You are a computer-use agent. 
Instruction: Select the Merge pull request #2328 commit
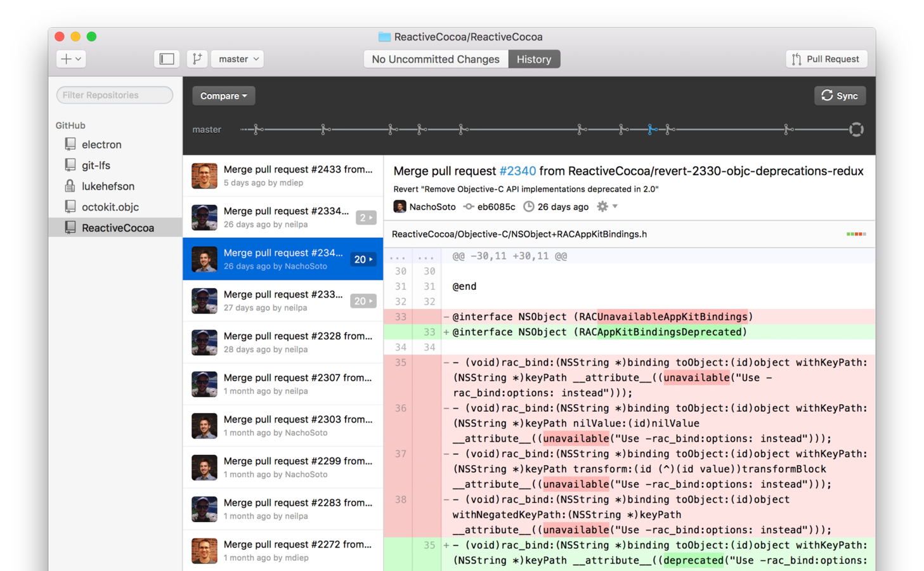coord(283,343)
